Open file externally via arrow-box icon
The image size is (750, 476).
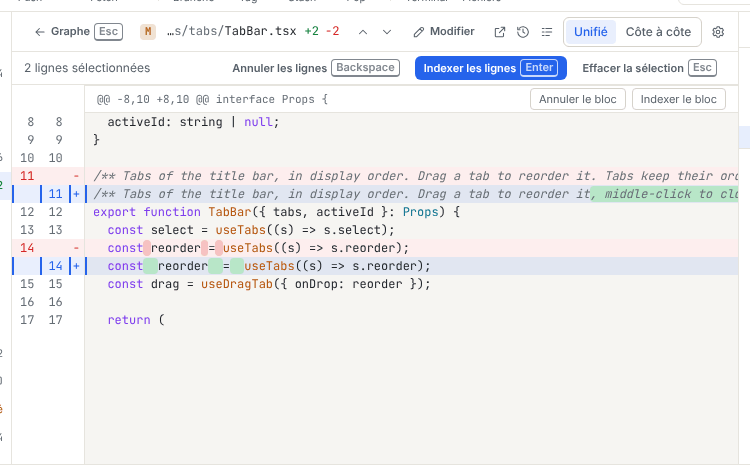click(499, 32)
